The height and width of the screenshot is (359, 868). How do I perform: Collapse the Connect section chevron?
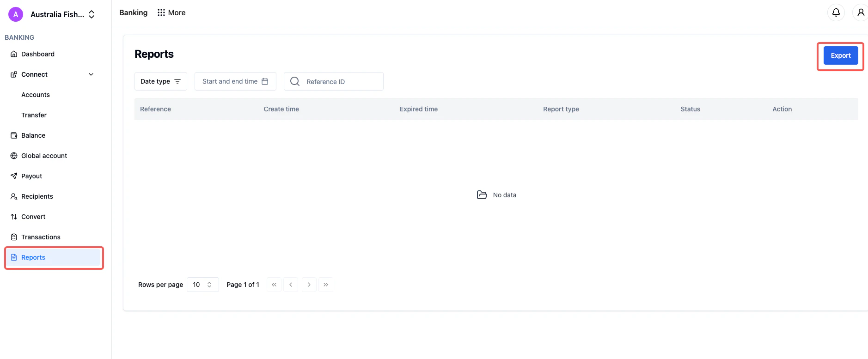coord(91,74)
